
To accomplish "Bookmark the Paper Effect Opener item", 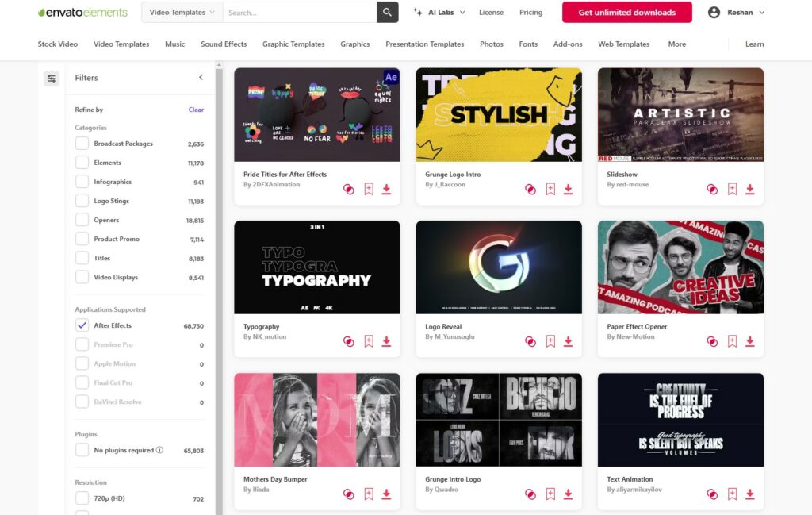I will point(732,341).
